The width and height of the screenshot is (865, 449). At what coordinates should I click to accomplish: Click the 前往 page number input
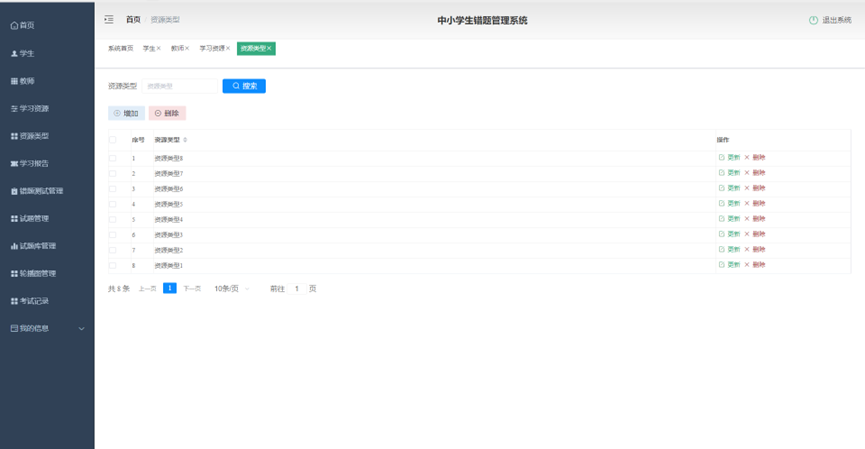click(297, 289)
